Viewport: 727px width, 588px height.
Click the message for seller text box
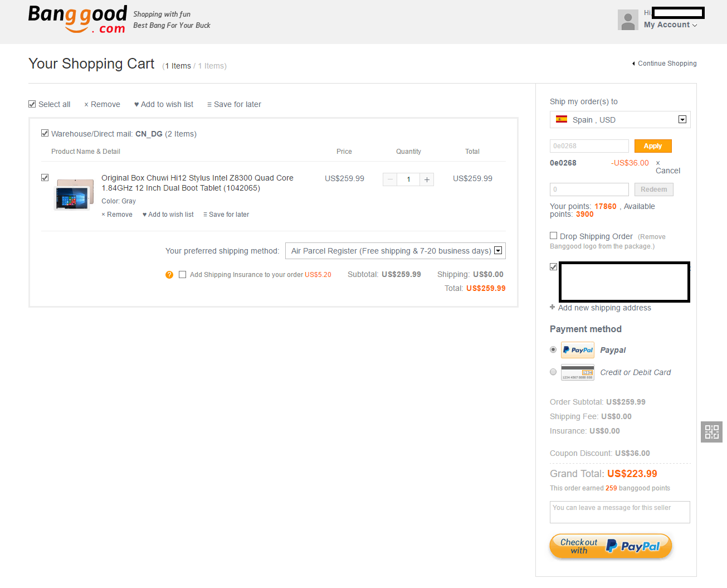(620, 512)
